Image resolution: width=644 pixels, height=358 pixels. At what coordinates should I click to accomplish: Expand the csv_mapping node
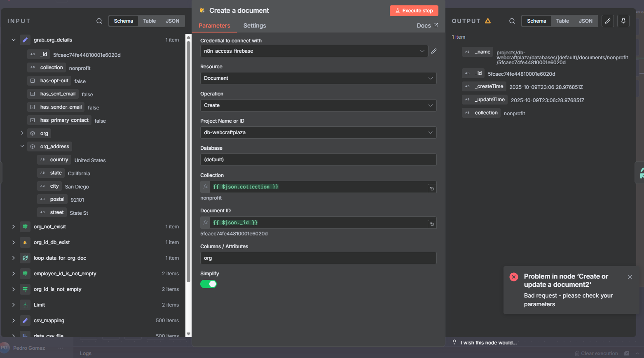point(14,321)
